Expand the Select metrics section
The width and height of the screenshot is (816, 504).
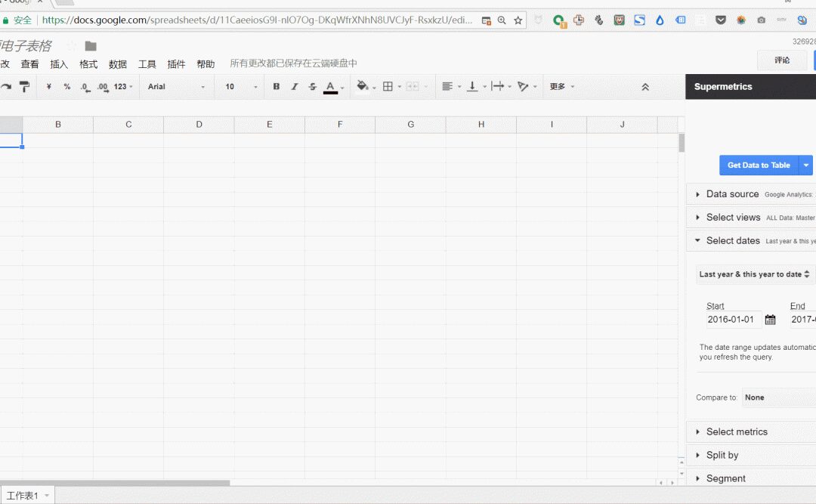tap(751, 431)
